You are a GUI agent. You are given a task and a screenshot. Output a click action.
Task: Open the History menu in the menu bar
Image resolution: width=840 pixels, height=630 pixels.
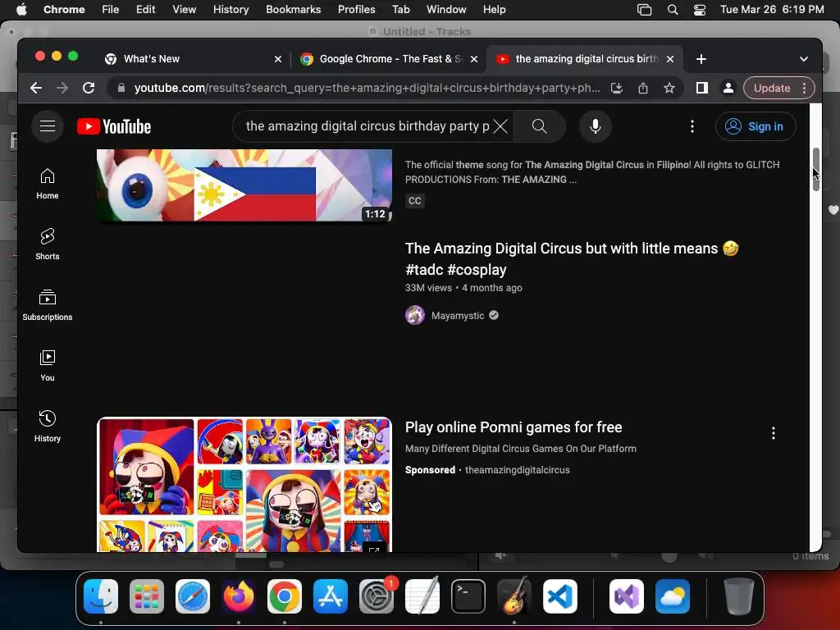(231, 10)
